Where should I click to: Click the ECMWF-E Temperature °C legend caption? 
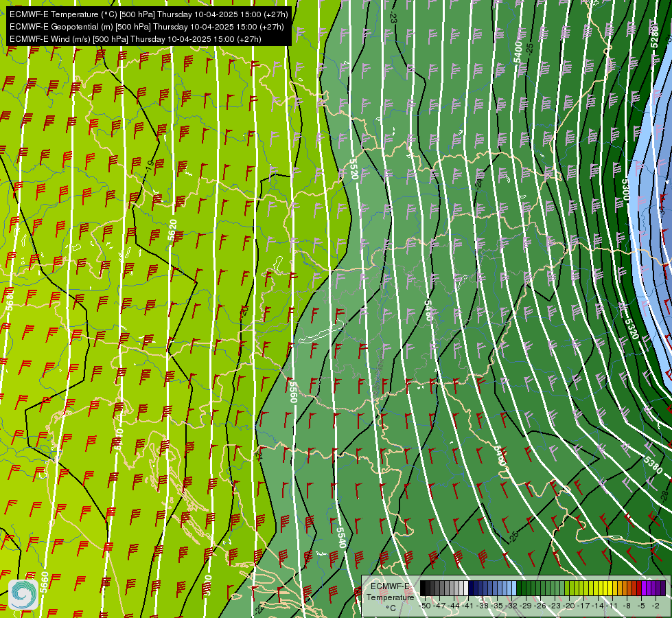pos(390,597)
